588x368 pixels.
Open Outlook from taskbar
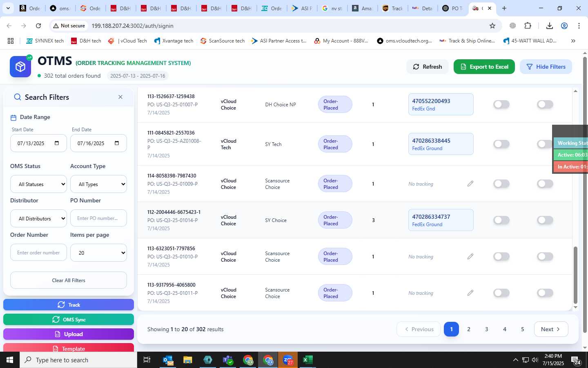168,360
